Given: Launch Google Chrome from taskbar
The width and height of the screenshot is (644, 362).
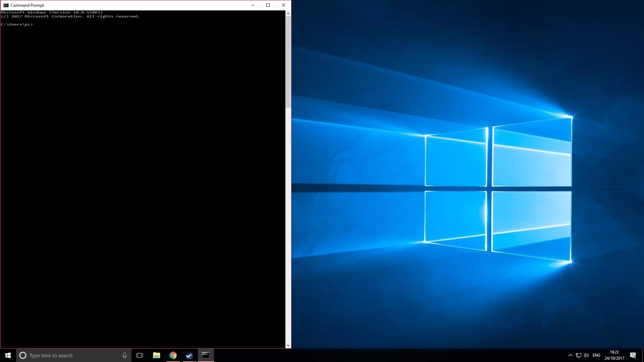Looking at the screenshot, I should tap(173, 355).
